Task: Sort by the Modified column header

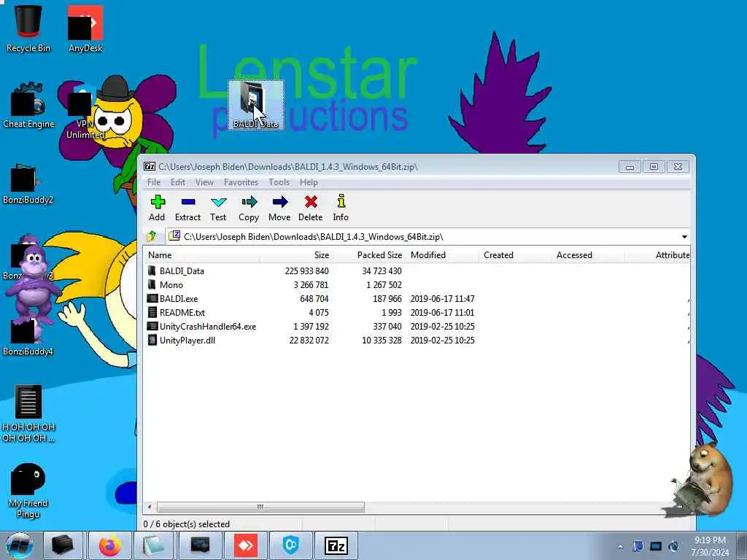Action: (x=442, y=255)
